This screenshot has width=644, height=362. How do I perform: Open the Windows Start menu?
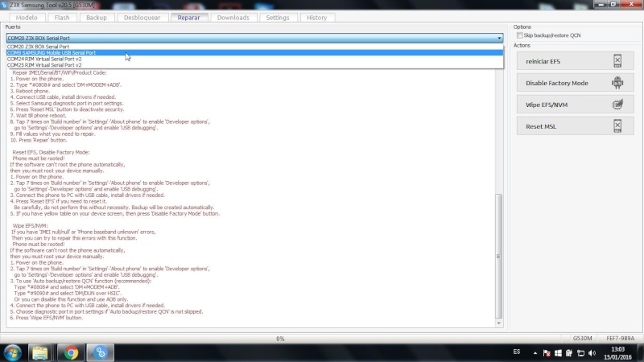point(13,353)
